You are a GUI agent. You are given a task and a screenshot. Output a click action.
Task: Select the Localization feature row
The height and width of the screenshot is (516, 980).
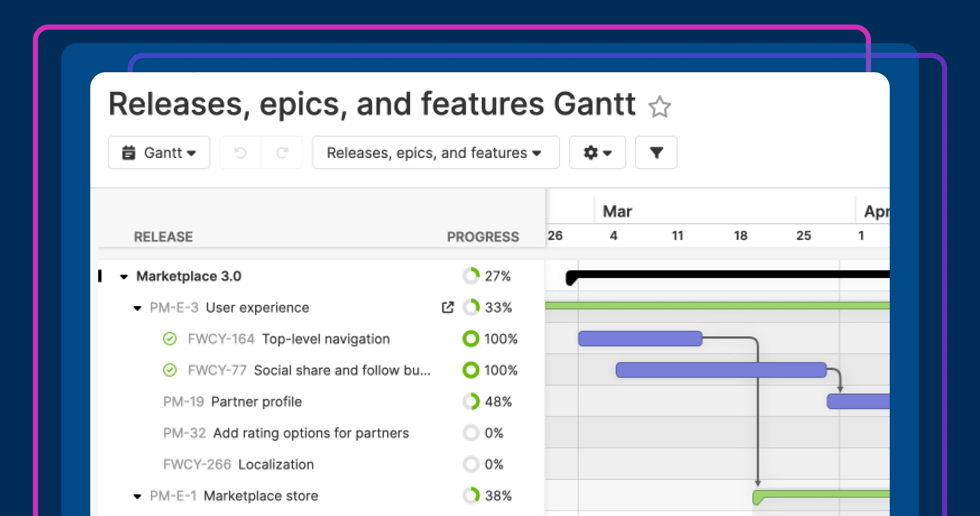[x=275, y=464]
